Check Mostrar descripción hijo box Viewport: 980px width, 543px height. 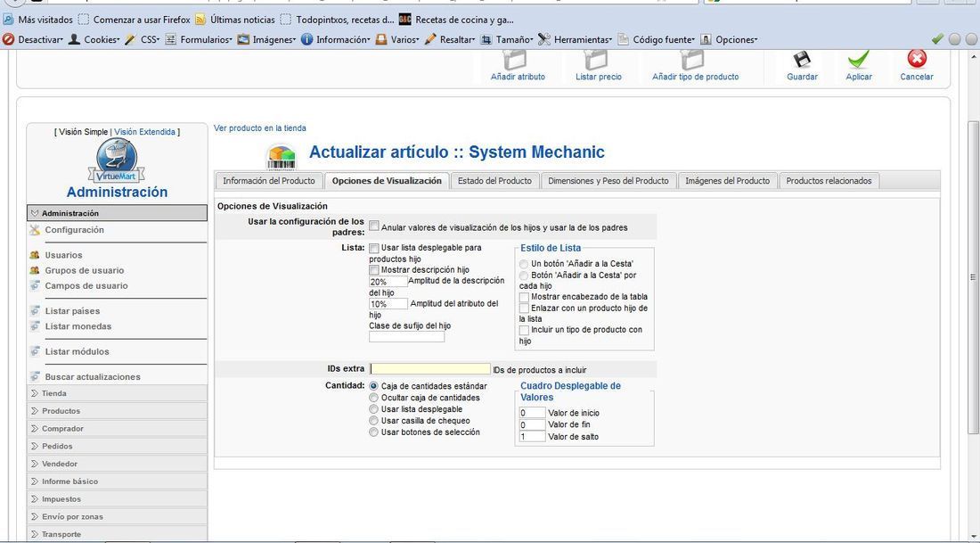pos(374,270)
